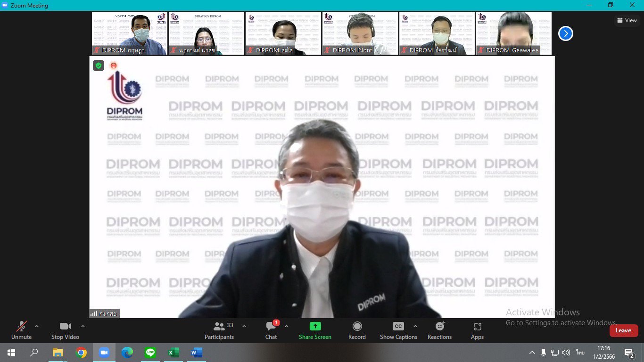Start recording with the Record button
This screenshot has height=362, width=644.
[357, 330]
